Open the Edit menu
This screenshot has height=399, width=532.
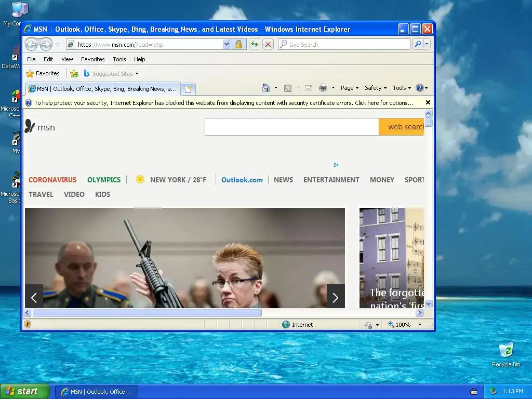(x=48, y=59)
